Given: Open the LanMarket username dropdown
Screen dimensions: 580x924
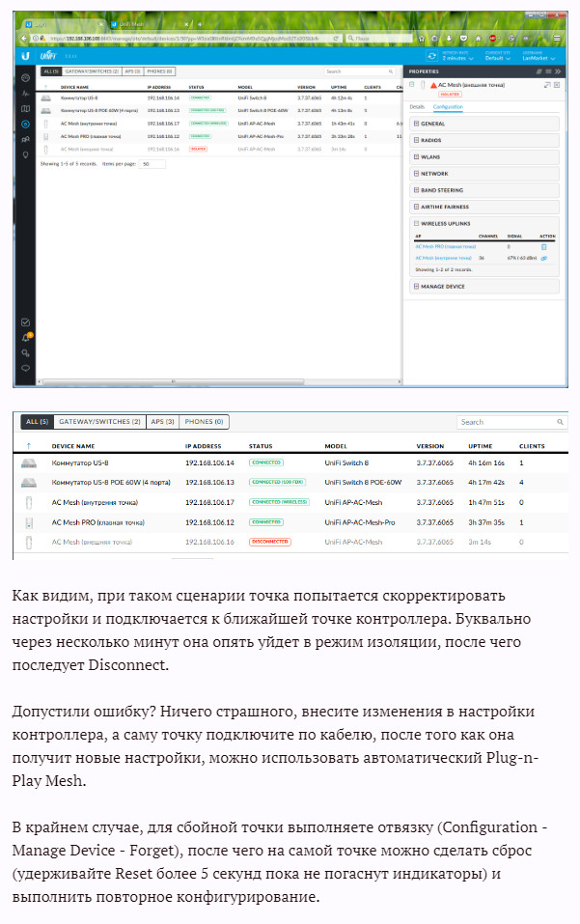Looking at the screenshot, I should pos(539,56).
